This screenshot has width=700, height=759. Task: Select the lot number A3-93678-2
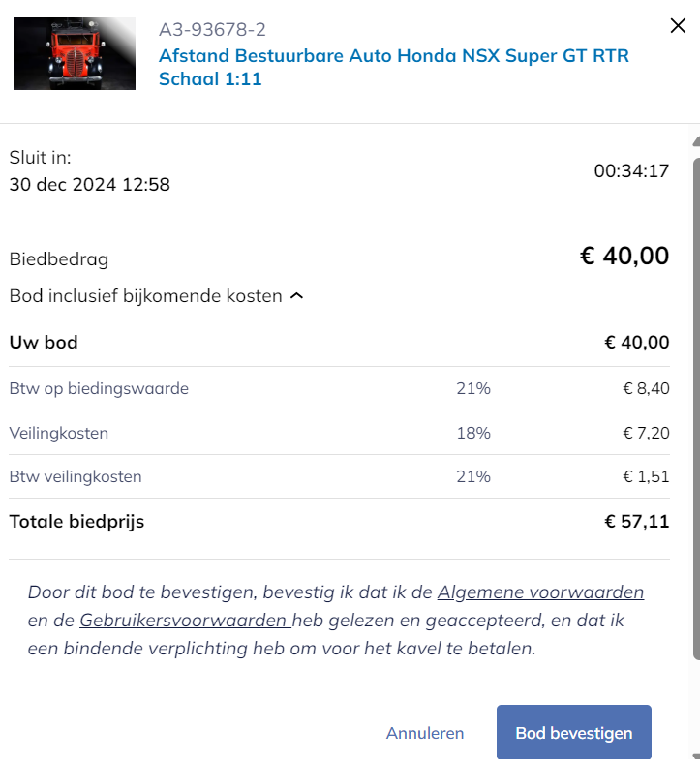(x=213, y=29)
